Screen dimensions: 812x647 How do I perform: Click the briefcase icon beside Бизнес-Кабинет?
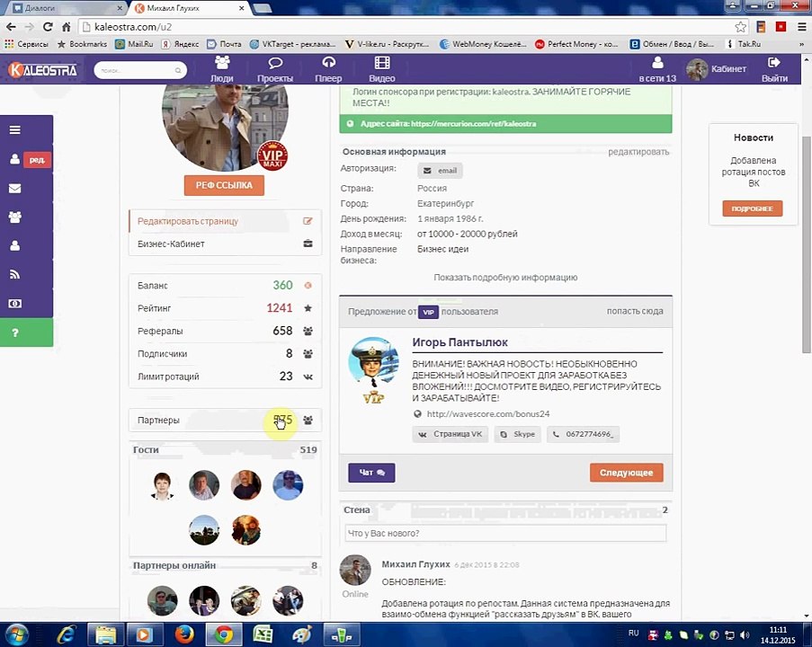coord(308,244)
